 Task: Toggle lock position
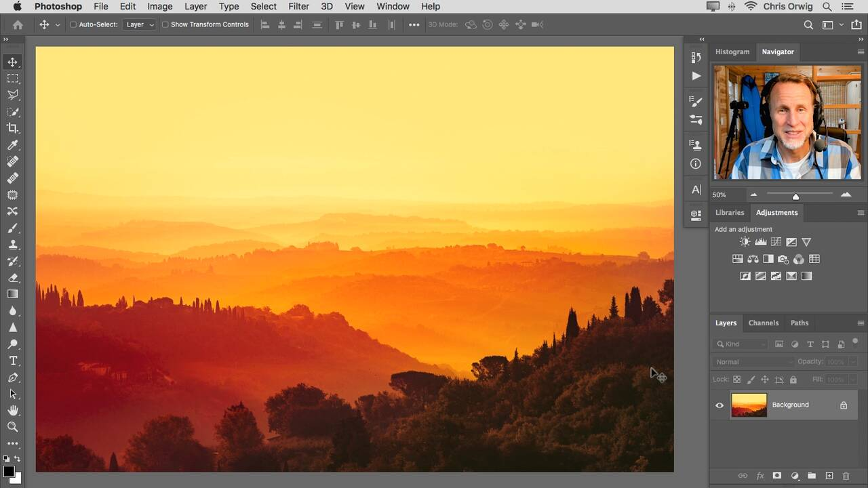pos(765,380)
